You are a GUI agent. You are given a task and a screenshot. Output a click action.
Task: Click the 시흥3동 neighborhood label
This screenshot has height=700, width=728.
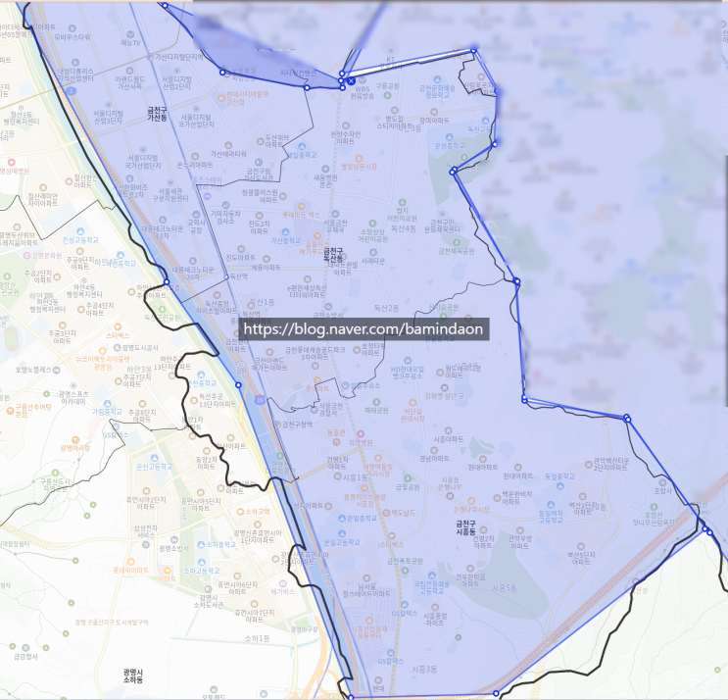coord(424,670)
